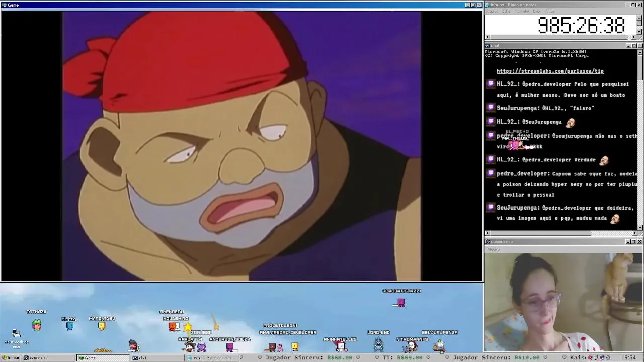The width and height of the screenshot is (644, 362).
Task: Open Ajuda menu in Bloco de notas
Action: (550, 11)
